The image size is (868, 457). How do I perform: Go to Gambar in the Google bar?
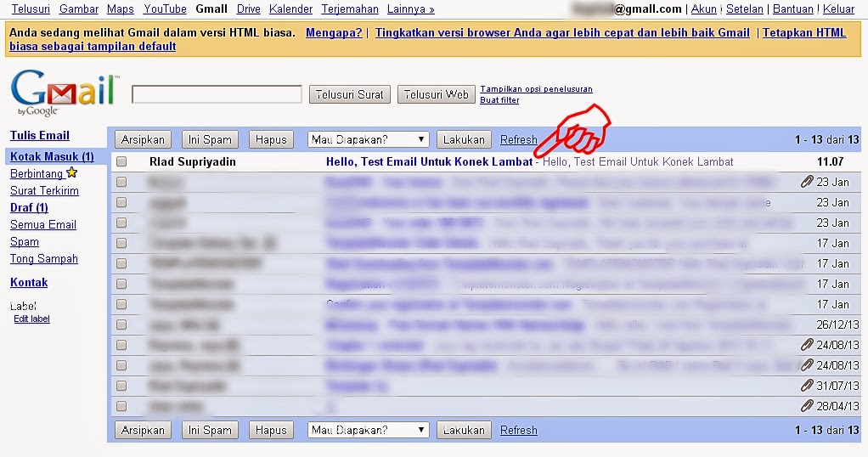tap(79, 8)
